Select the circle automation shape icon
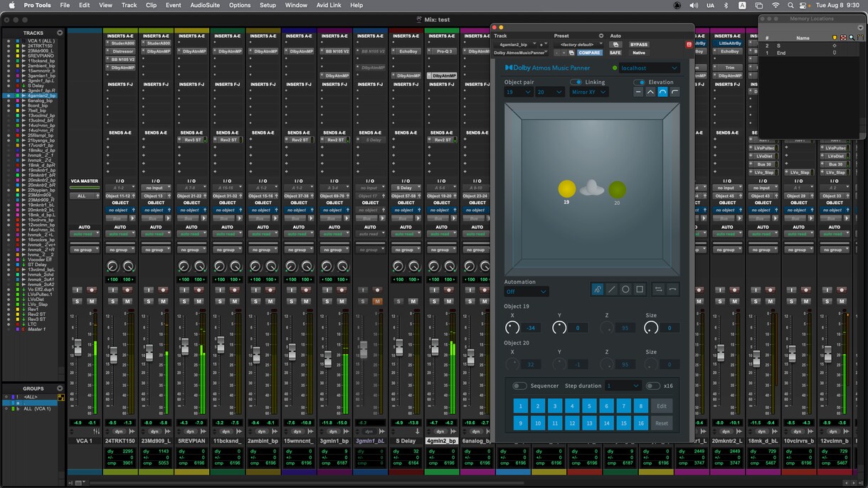 [x=625, y=290]
